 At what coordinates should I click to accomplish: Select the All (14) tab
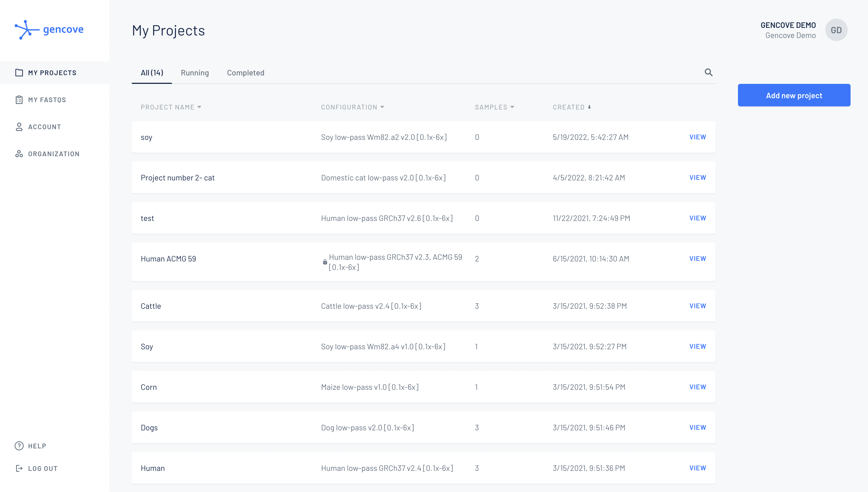[152, 73]
